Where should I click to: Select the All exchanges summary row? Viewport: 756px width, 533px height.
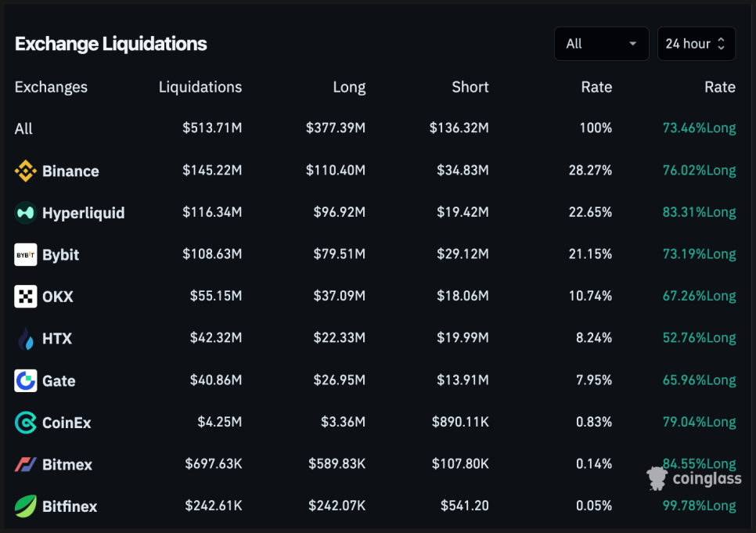point(23,128)
